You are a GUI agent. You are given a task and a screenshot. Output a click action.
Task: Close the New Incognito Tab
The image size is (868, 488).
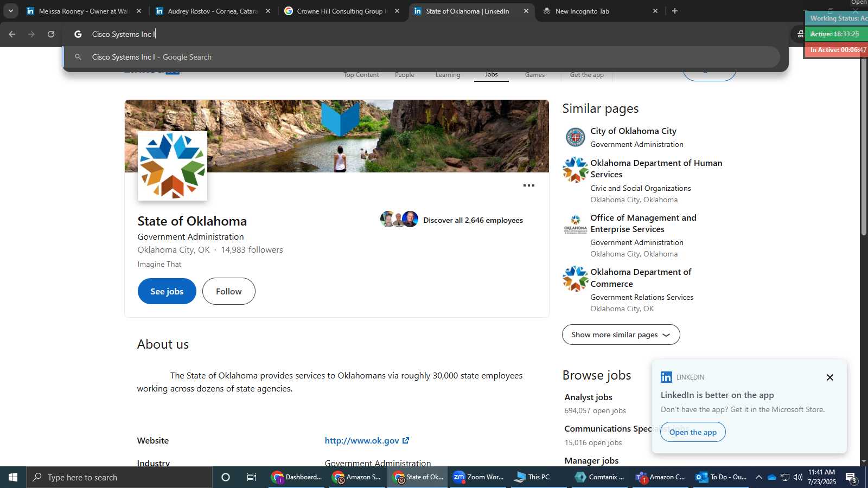click(655, 11)
